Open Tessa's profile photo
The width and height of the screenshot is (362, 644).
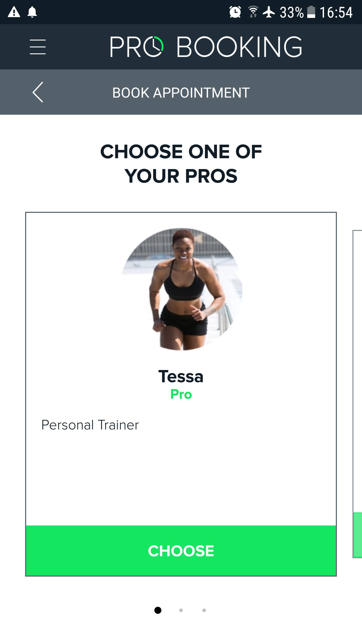[x=182, y=289]
